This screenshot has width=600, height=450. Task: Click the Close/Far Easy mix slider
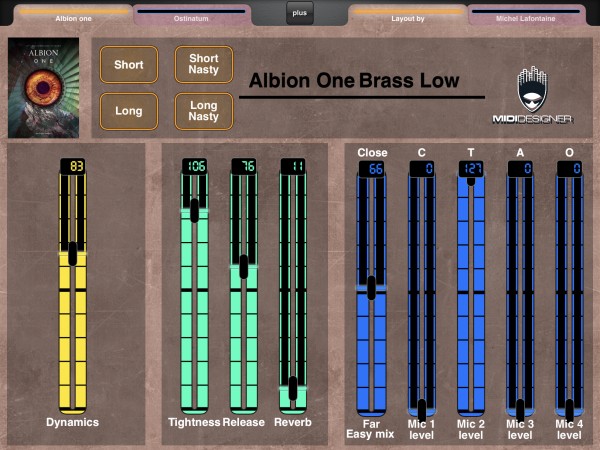pyautogui.click(x=371, y=295)
